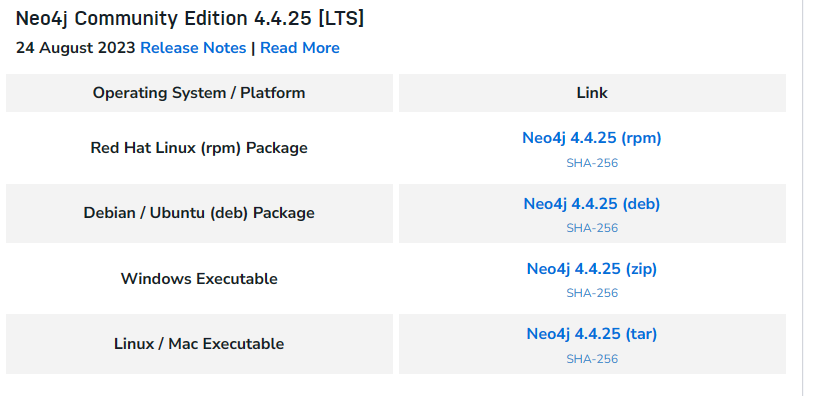Click the Link column header
Viewport: 824px width, 396px height.
click(x=592, y=93)
